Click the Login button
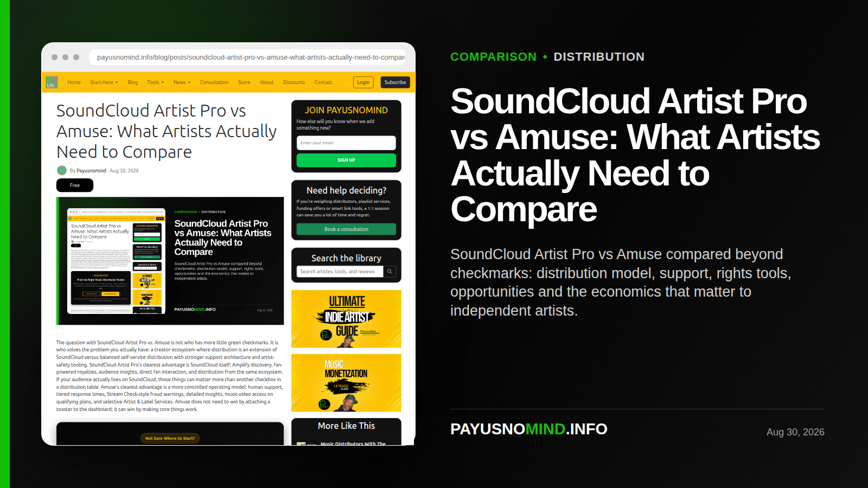Viewport: 868px width, 488px height. pyautogui.click(x=363, y=82)
